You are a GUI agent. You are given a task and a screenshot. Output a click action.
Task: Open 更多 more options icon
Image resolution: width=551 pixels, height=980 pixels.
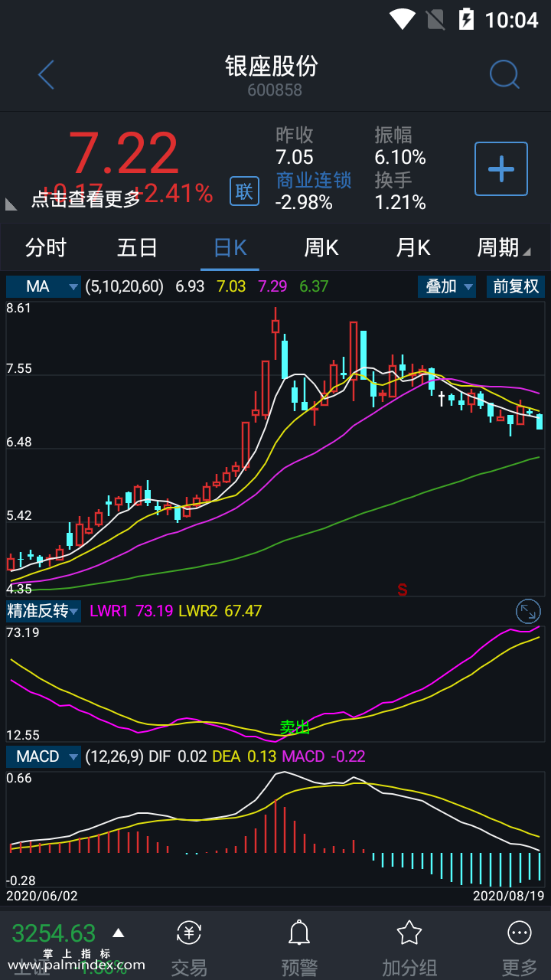coord(520,948)
